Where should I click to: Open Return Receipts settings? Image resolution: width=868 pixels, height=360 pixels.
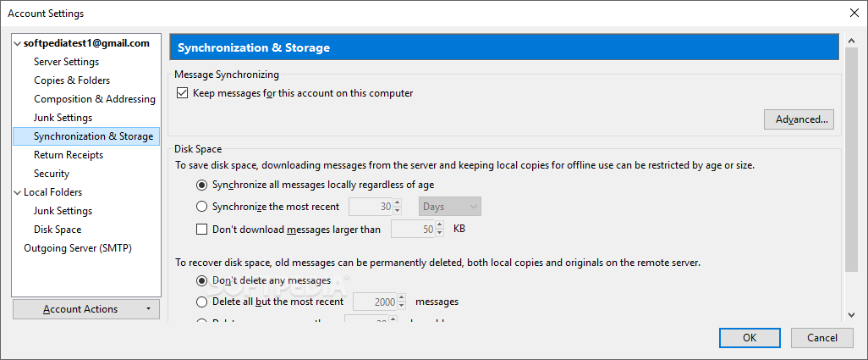(x=69, y=155)
